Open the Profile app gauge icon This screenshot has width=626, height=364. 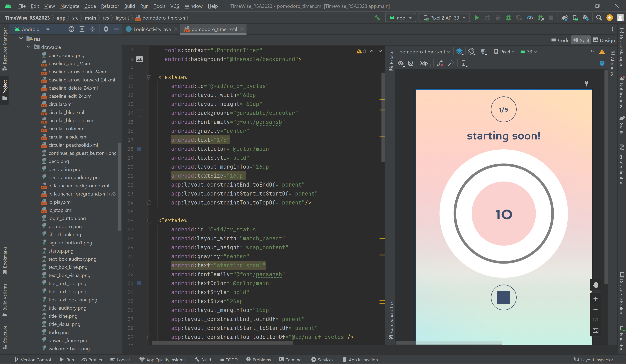click(x=530, y=18)
